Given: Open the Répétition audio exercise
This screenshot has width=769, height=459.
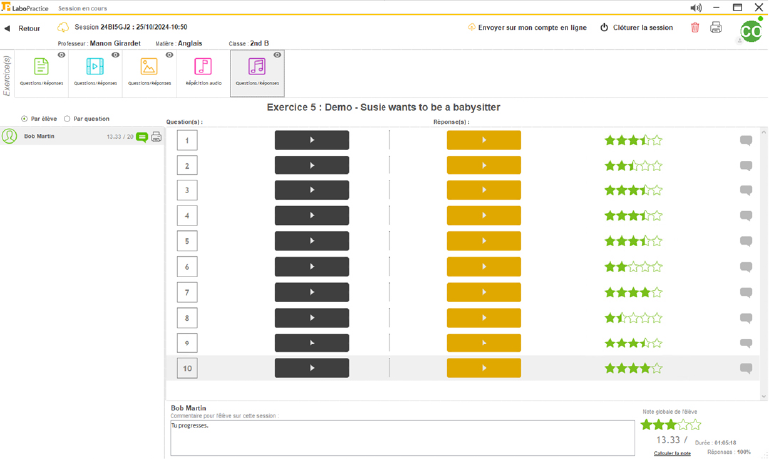Looking at the screenshot, I should point(203,72).
